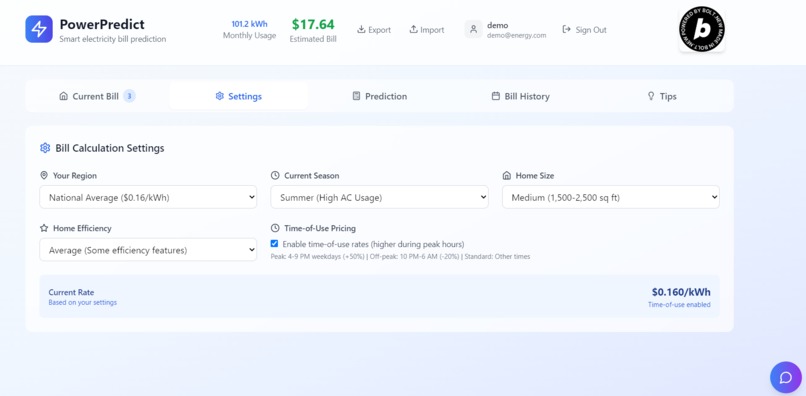This screenshot has height=396, width=806.
Task: Click the star icon beside Home Efficiency
Action: [44, 228]
